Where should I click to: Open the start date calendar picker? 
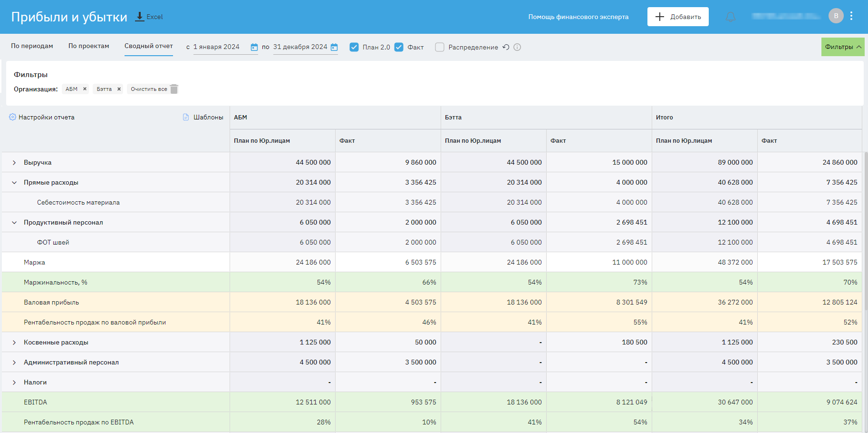click(x=254, y=47)
